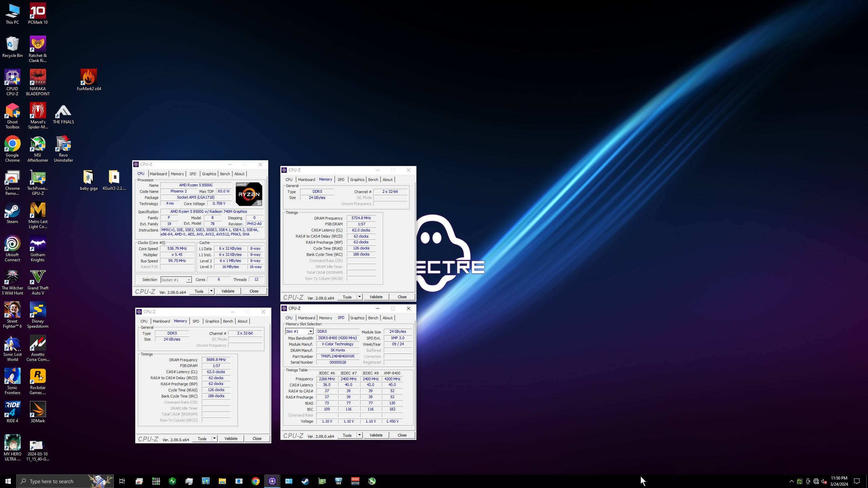Screen dimensions: 868x488
Task: Open Tools dropdown arrow in SPD window
Action: pos(359,435)
